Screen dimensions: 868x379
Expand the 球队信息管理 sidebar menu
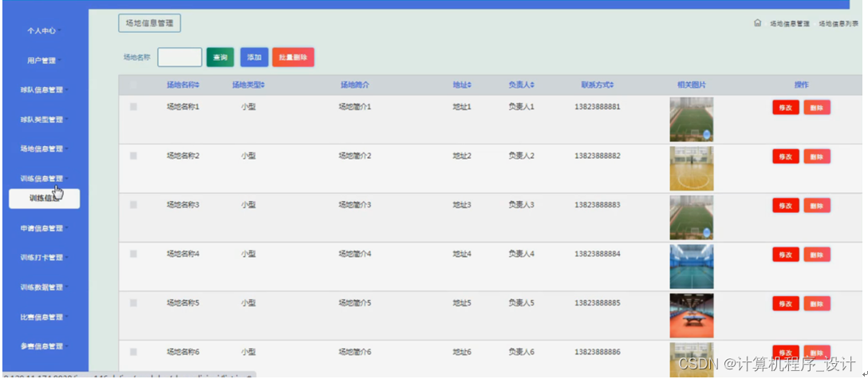tap(43, 89)
